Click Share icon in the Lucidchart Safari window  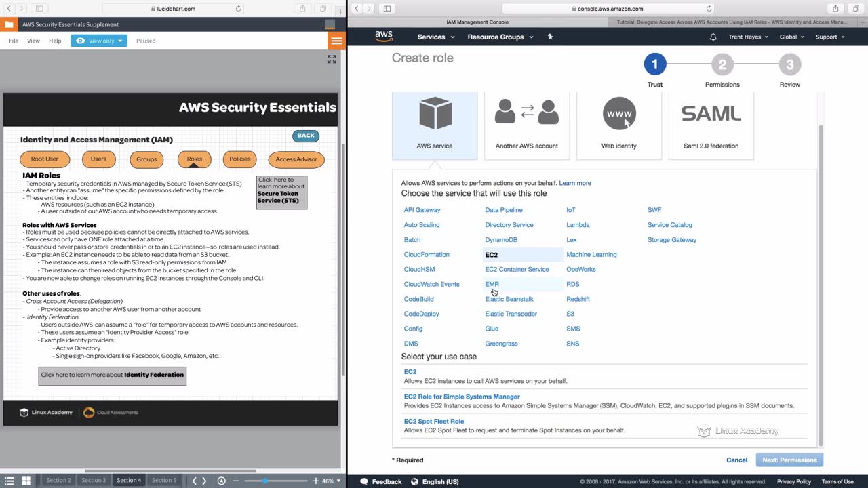click(x=302, y=9)
